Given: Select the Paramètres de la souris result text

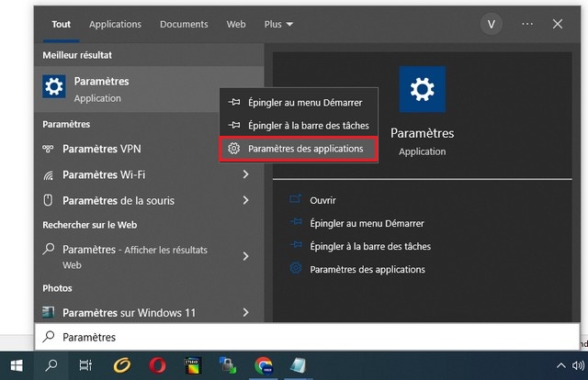Looking at the screenshot, I should [x=119, y=201].
